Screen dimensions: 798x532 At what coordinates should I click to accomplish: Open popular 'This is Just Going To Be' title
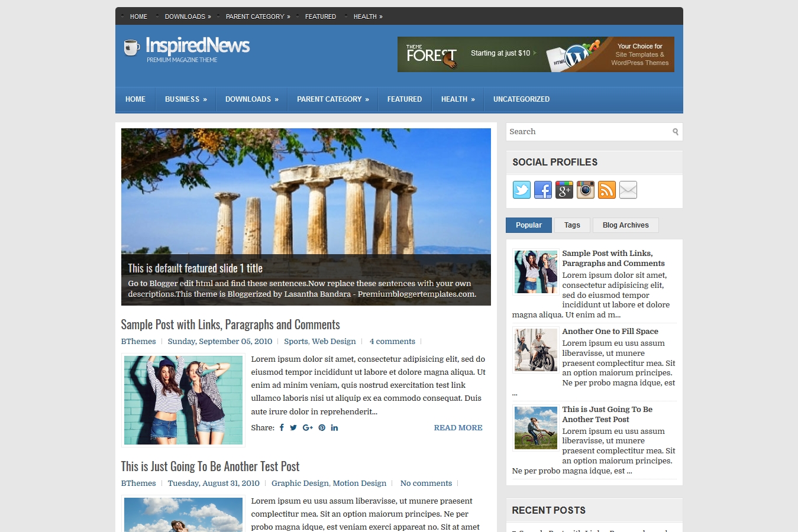coord(607,414)
